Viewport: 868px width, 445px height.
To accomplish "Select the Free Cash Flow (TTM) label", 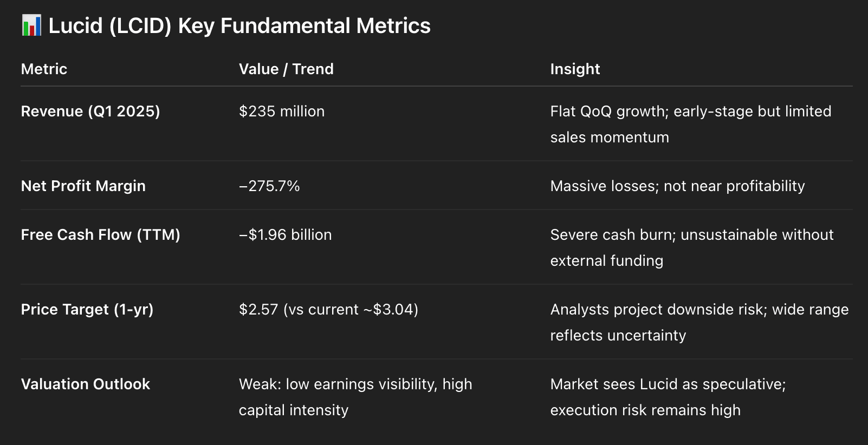I will 100,234.
